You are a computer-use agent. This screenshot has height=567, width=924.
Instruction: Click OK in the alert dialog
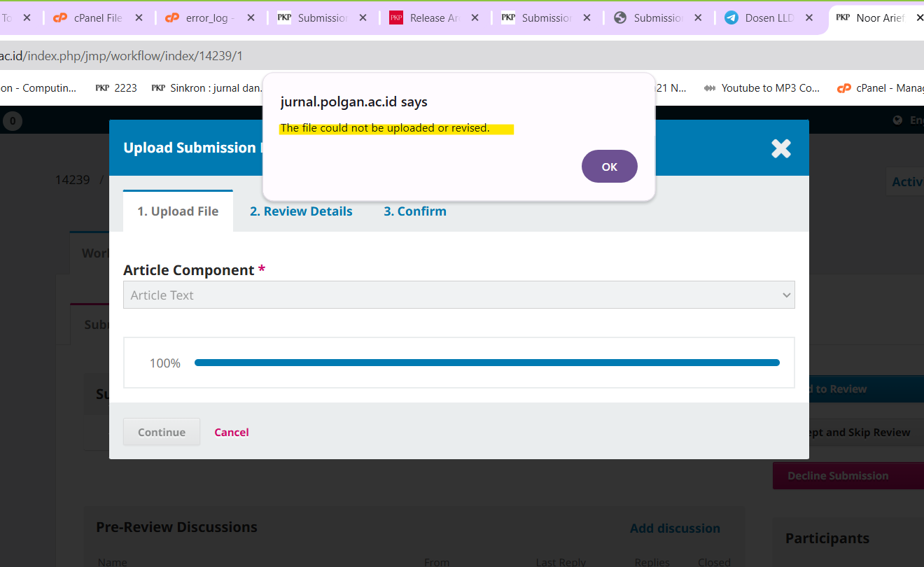(x=609, y=167)
